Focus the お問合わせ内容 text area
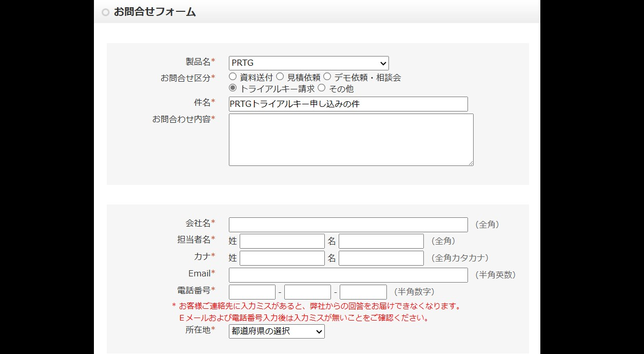This screenshot has width=644, height=354. tap(351, 140)
